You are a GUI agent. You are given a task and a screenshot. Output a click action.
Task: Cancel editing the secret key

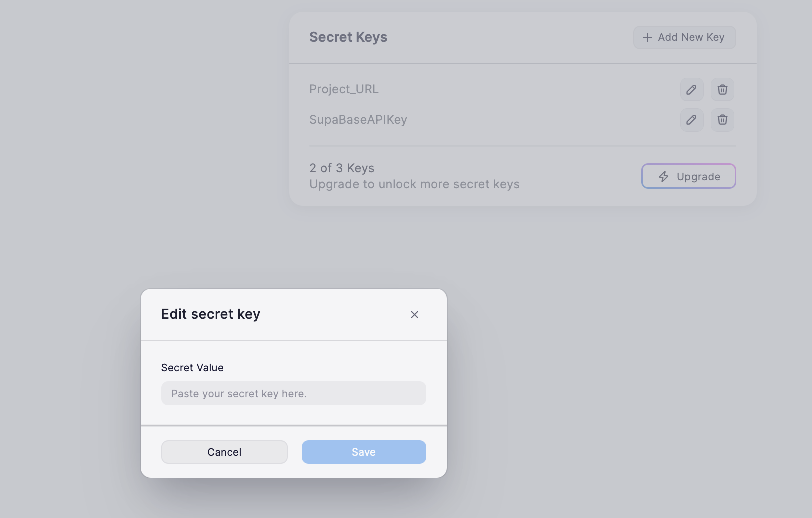click(x=224, y=452)
